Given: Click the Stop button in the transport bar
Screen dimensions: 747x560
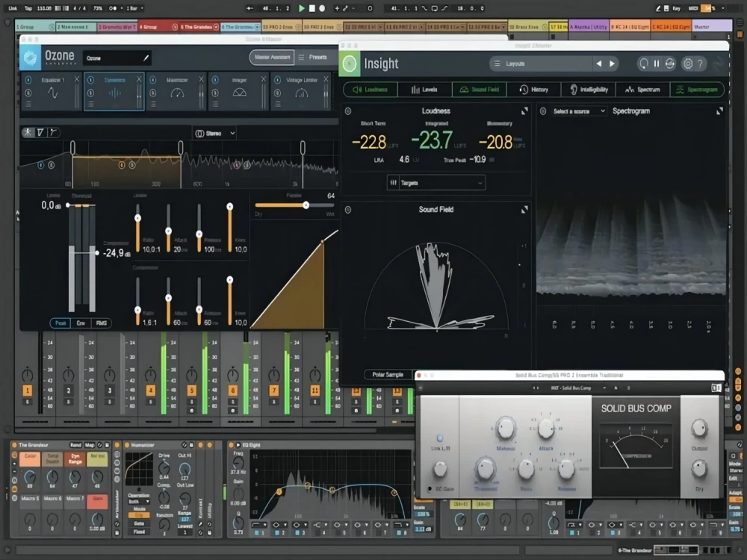Looking at the screenshot, I should pyautogui.click(x=312, y=8).
